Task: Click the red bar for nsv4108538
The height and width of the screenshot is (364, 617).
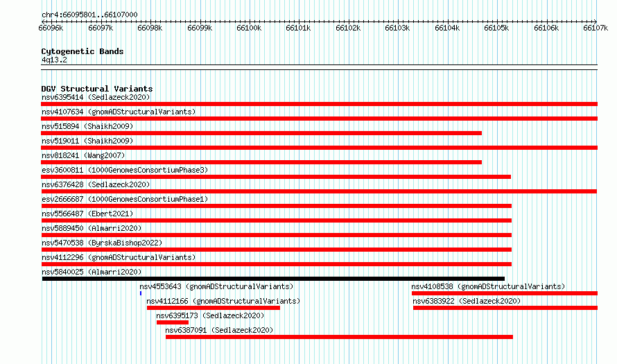Action: click(x=505, y=293)
